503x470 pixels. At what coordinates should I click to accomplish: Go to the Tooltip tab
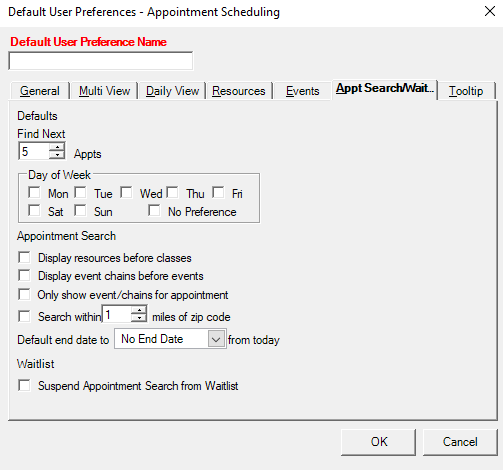[466, 91]
